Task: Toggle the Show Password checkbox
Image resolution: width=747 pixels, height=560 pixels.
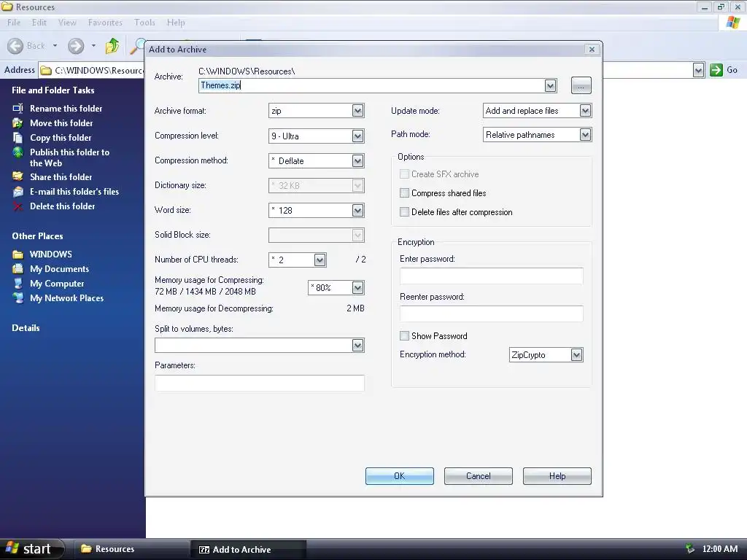Action: (404, 335)
